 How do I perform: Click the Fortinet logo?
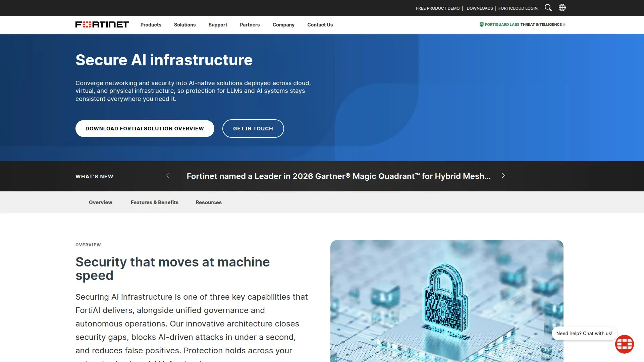(x=102, y=24)
